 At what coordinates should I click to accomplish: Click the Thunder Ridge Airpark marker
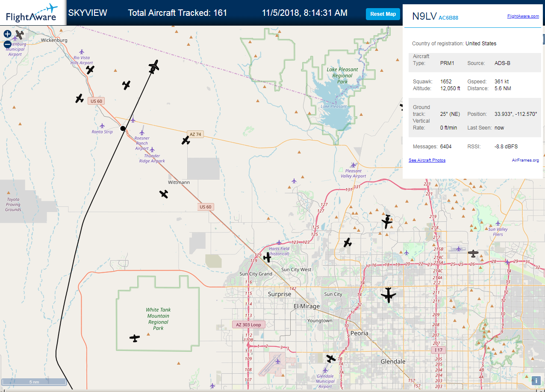[x=152, y=150]
